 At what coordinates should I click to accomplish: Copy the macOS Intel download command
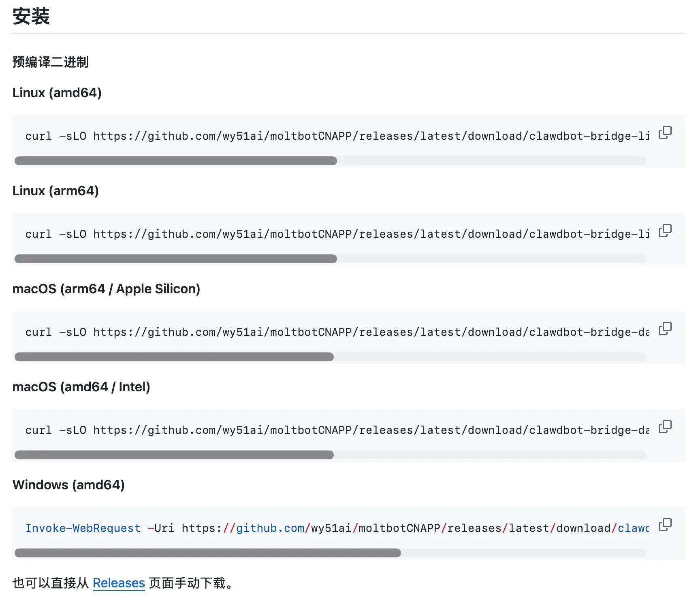click(x=665, y=427)
